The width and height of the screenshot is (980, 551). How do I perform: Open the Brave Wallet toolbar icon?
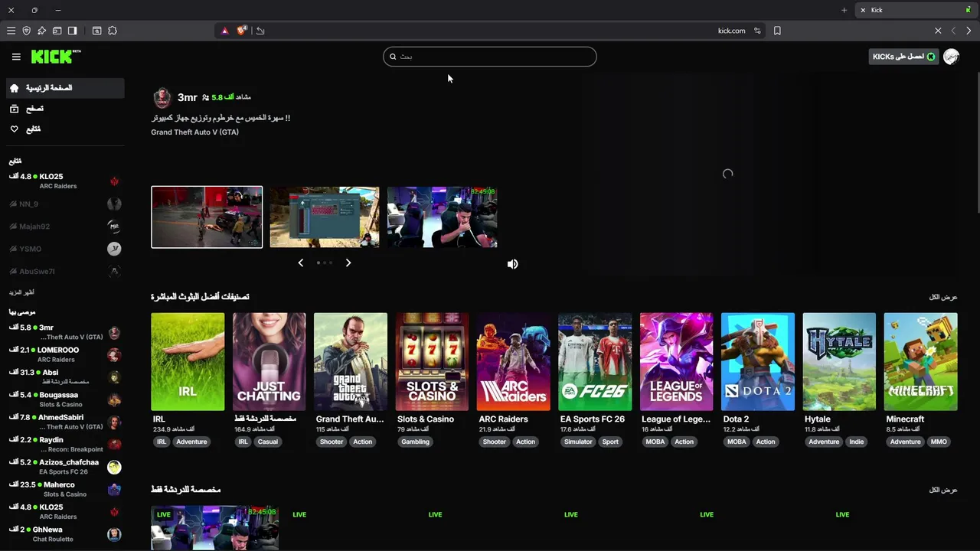click(57, 31)
